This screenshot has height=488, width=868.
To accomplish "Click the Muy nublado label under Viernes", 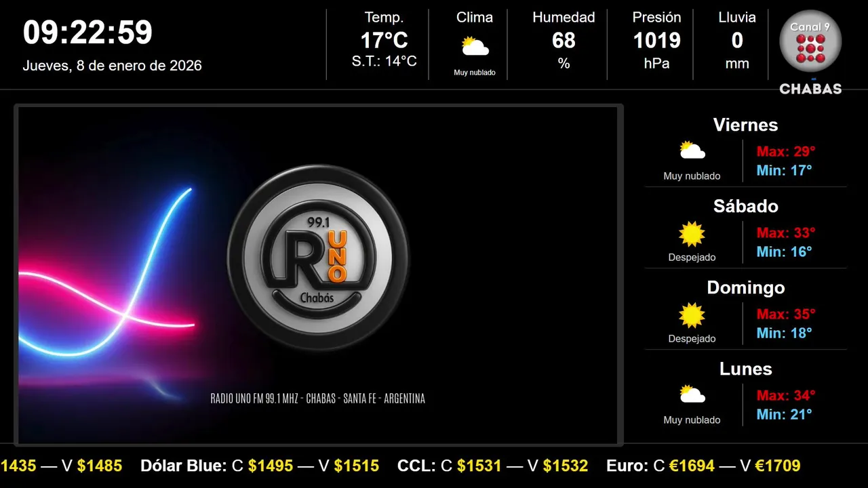I will pyautogui.click(x=692, y=176).
